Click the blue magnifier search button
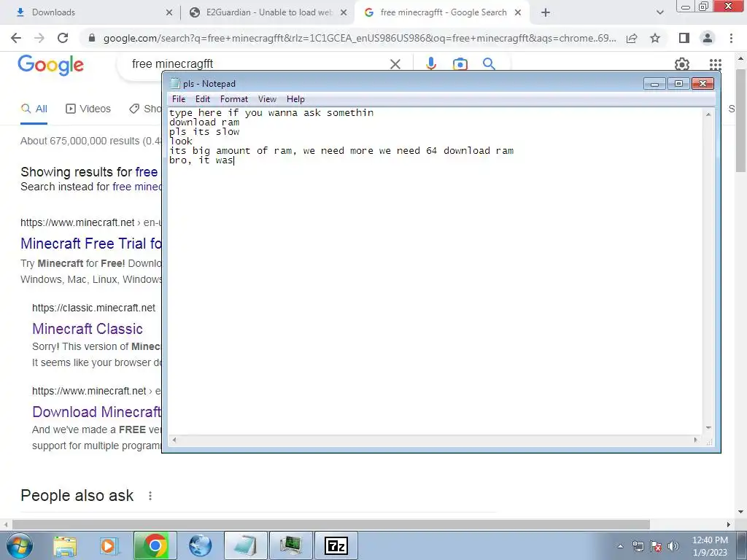This screenshot has height=560, width=747. [489, 64]
